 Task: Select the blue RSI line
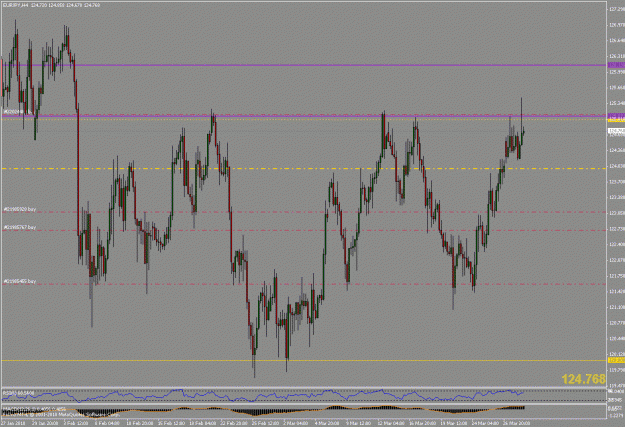[x=263, y=396]
